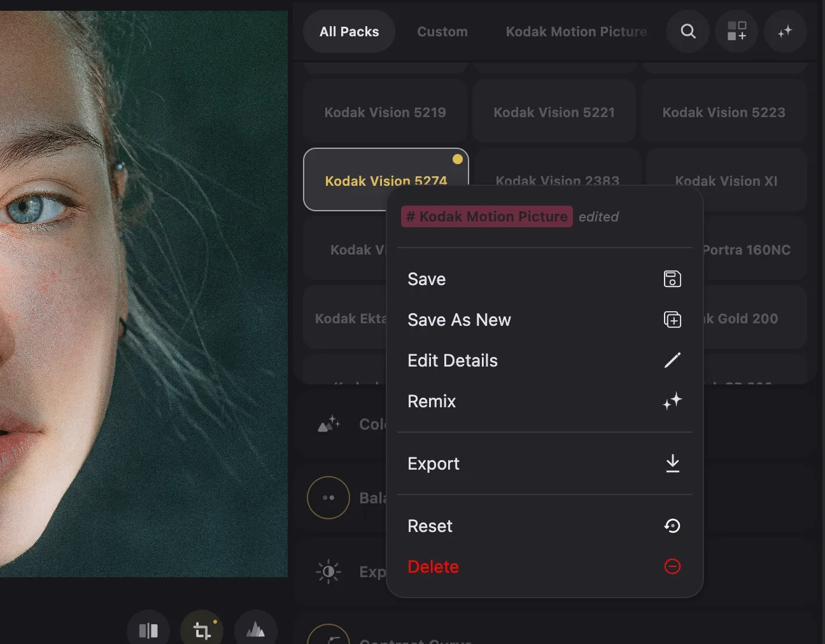Select the Kodak Ekta preset card
The width and height of the screenshot is (825, 644).
pyautogui.click(x=345, y=318)
